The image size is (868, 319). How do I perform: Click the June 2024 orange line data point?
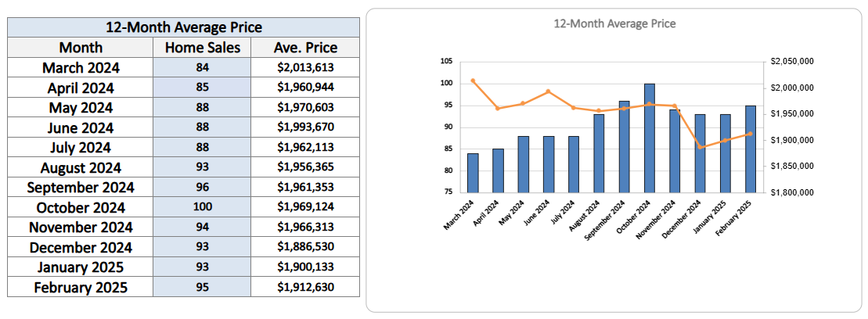click(548, 91)
